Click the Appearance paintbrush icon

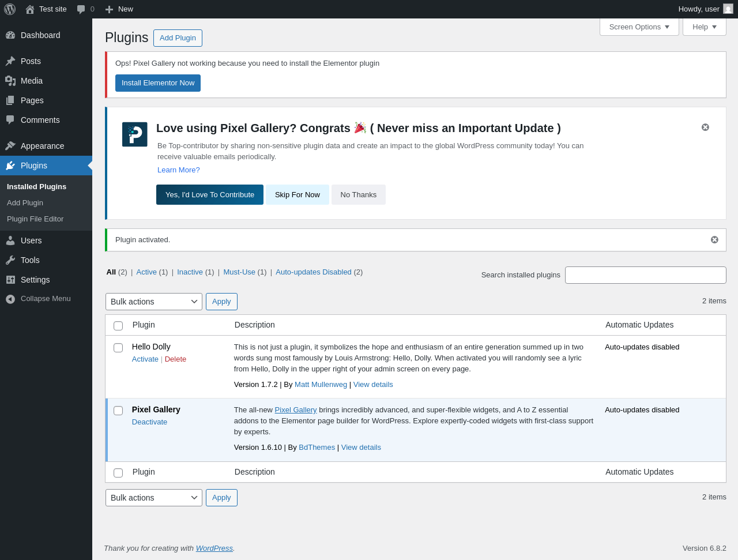(10, 146)
